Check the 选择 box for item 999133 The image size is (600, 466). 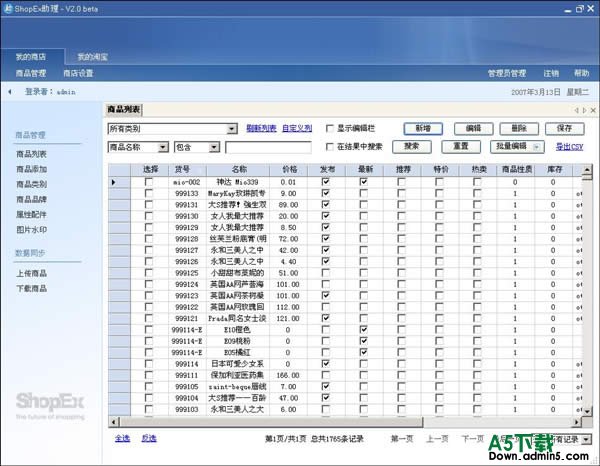(x=149, y=193)
